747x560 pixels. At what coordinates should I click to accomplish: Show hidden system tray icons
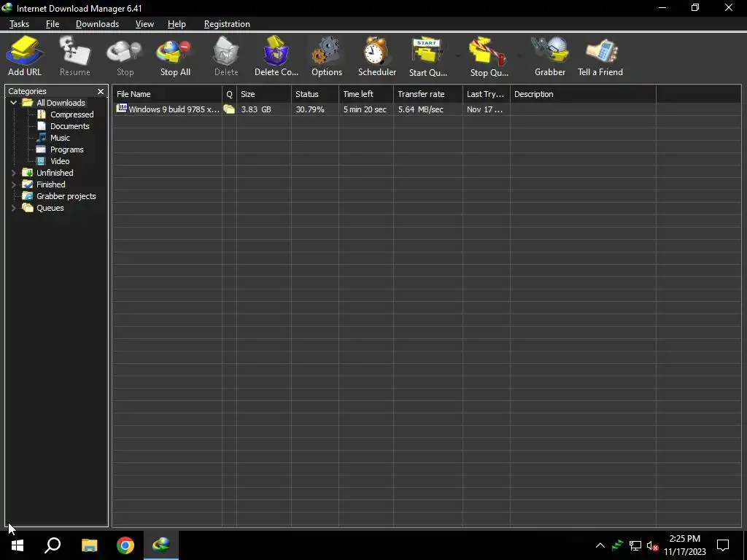click(600, 545)
